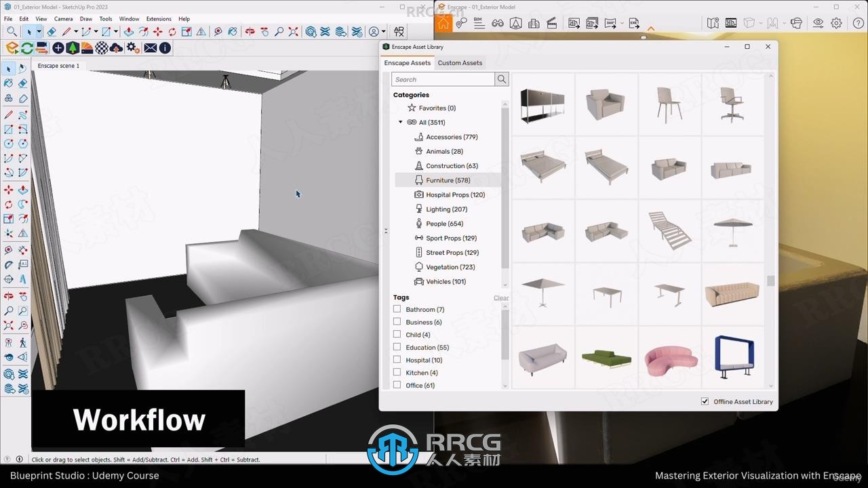Select the green sofa asset thumbnail

606,359
